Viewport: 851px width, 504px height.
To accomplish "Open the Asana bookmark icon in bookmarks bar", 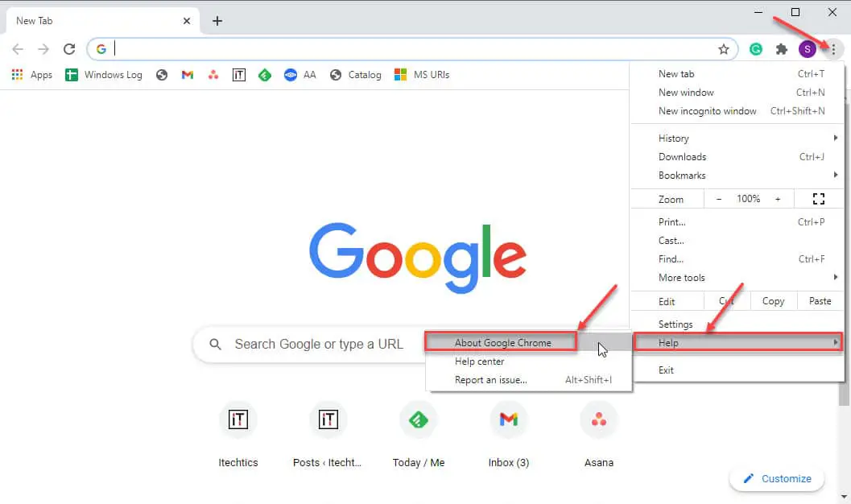I will pos(213,75).
